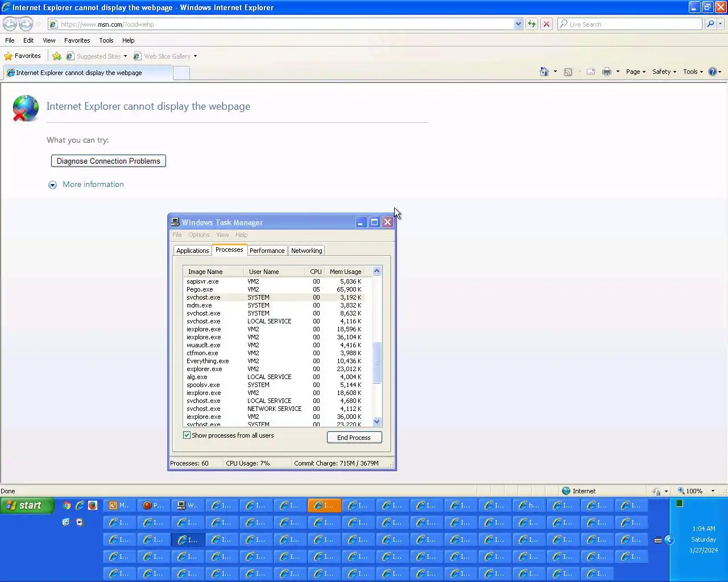Click the blue Help question mark icon
The height and width of the screenshot is (582, 728).
(x=712, y=72)
